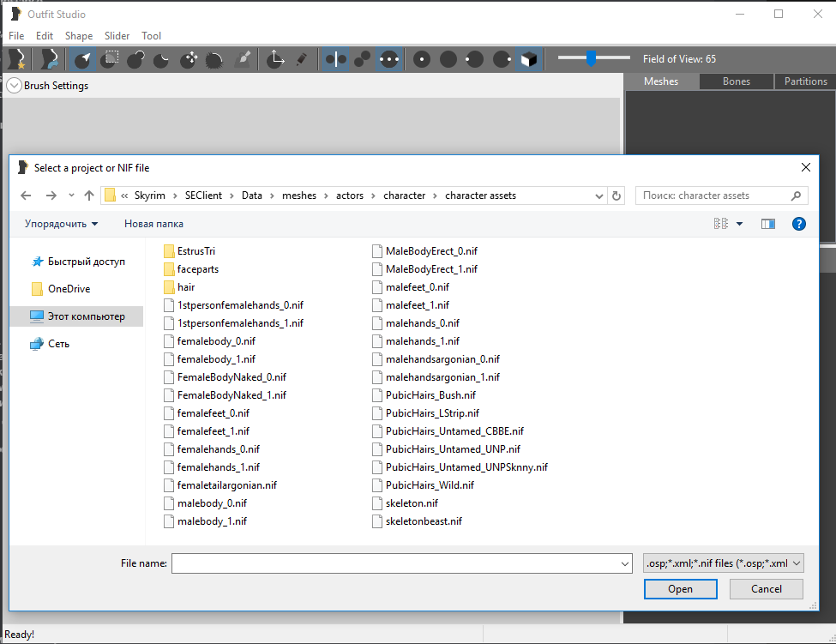Image resolution: width=836 pixels, height=644 pixels.
Task: Switch to the Bones tab
Action: (736, 81)
